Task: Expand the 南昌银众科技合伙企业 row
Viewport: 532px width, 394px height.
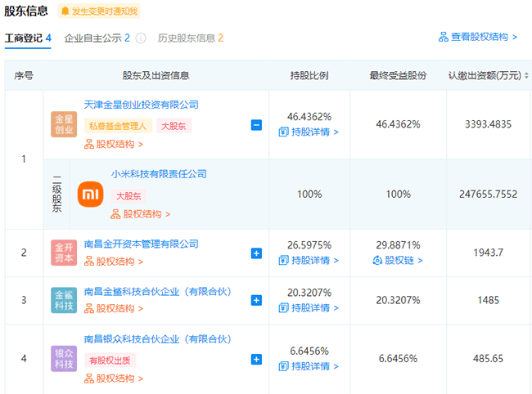Action: (256, 360)
